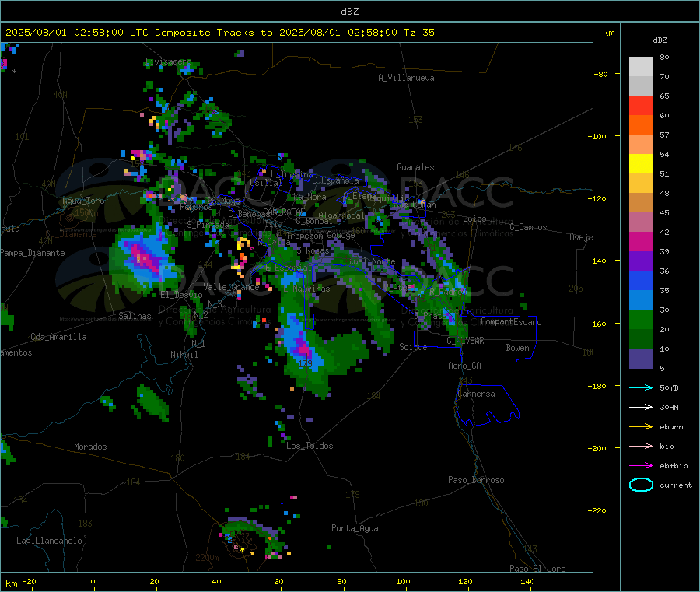Click the Aero_GA location label
700x592 pixels.
pos(465,366)
